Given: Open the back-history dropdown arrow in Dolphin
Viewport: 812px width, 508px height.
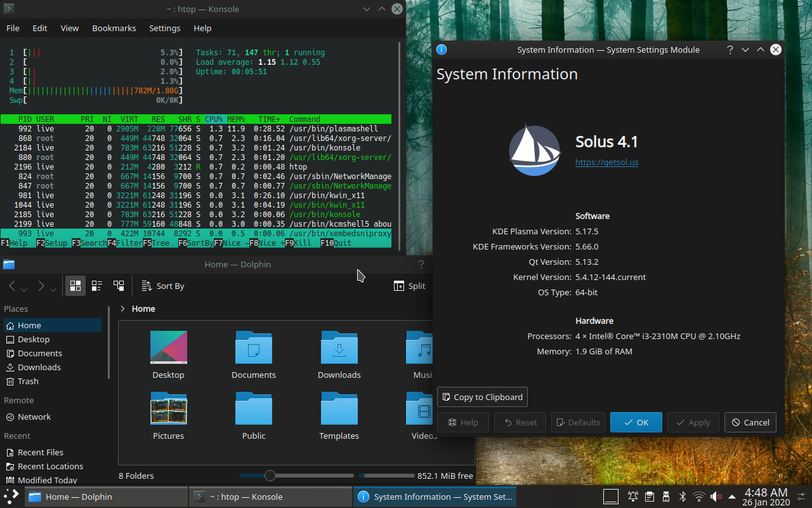Looking at the screenshot, I should tap(24, 289).
